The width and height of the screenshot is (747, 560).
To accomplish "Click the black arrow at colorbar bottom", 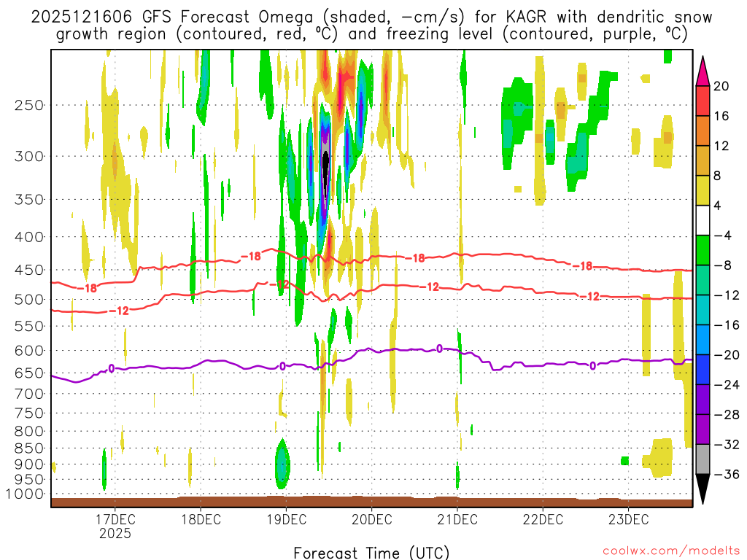I will 703,488.
